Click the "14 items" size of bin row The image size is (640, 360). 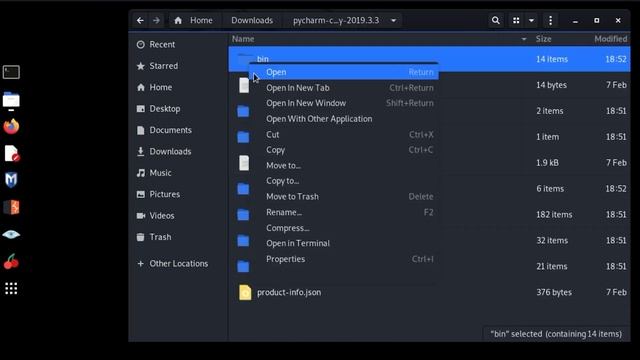(552, 59)
